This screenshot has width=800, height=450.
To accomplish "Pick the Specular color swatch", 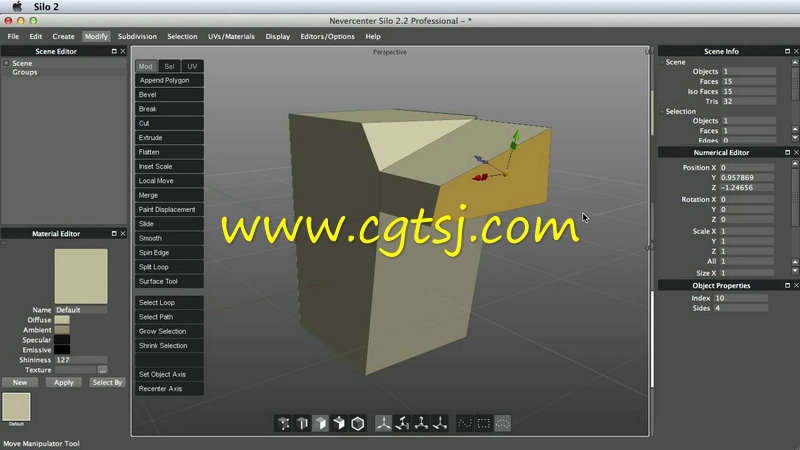I will pos(62,340).
